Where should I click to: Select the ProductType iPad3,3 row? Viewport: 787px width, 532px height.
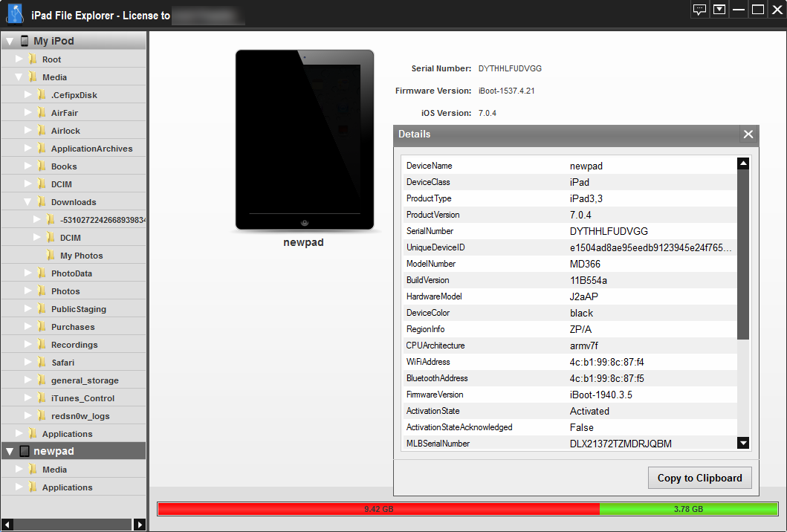569,198
